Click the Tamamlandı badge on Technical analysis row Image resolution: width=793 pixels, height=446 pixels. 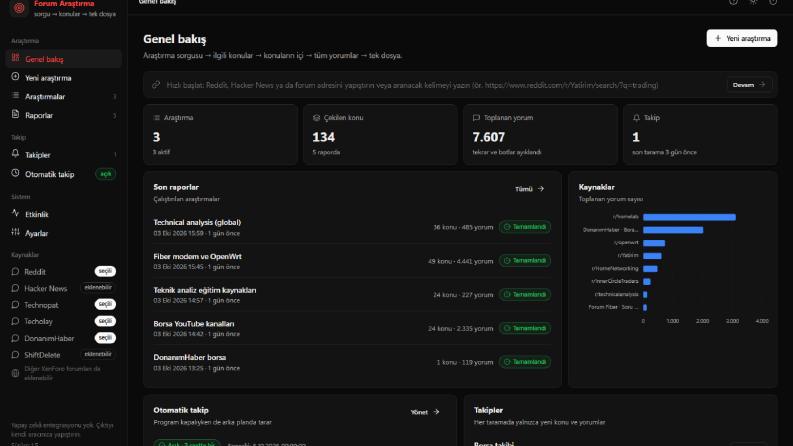(525, 227)
